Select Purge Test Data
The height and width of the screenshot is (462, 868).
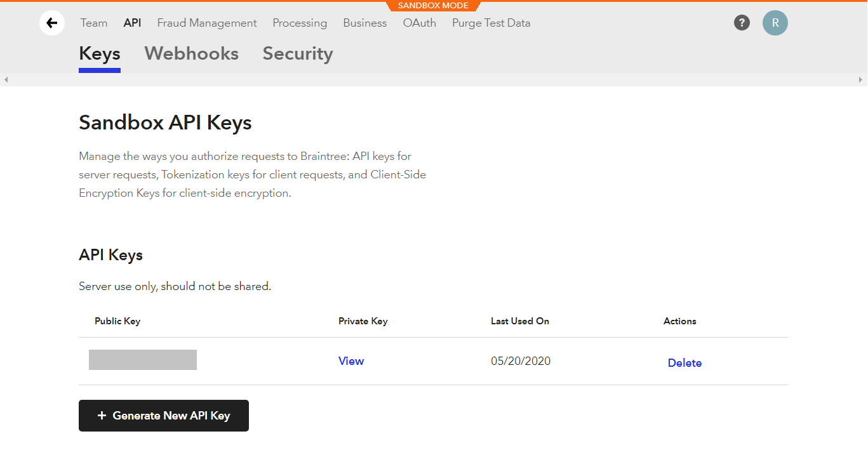point(491,23)
